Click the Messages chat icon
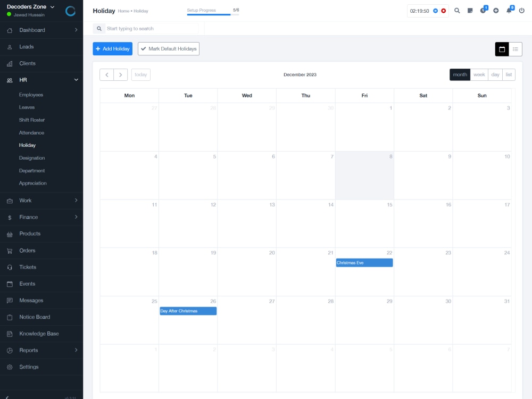Viewport: 532px width, 399px height. coord(10,301)
